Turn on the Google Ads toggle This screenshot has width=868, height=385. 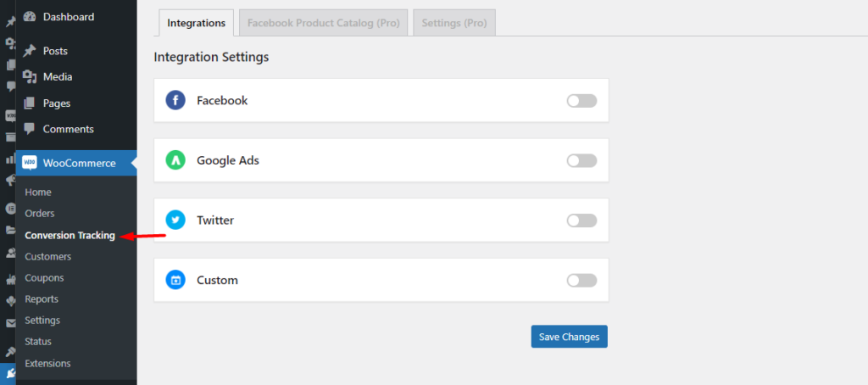point(581,160)
